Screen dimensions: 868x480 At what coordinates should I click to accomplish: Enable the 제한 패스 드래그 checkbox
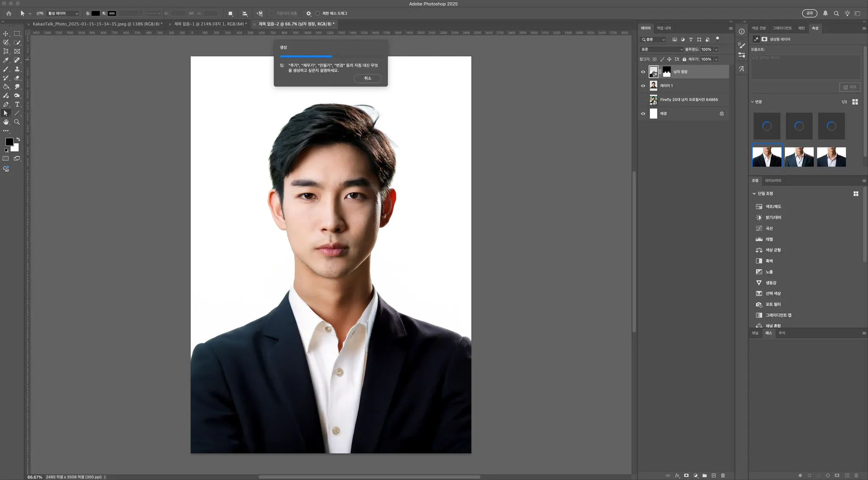(x=317, y=14)
